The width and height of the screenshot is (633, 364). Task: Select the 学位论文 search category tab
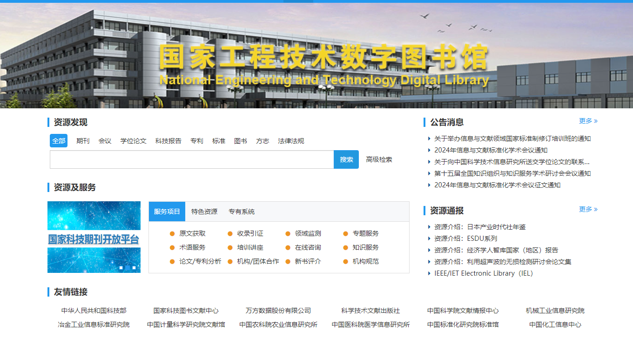(133, 141)
